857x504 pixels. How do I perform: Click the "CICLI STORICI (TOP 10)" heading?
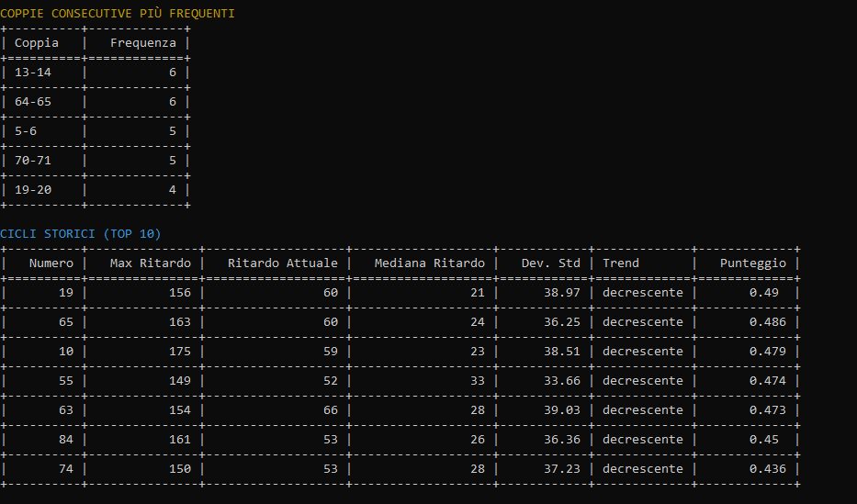click(80, 234)
